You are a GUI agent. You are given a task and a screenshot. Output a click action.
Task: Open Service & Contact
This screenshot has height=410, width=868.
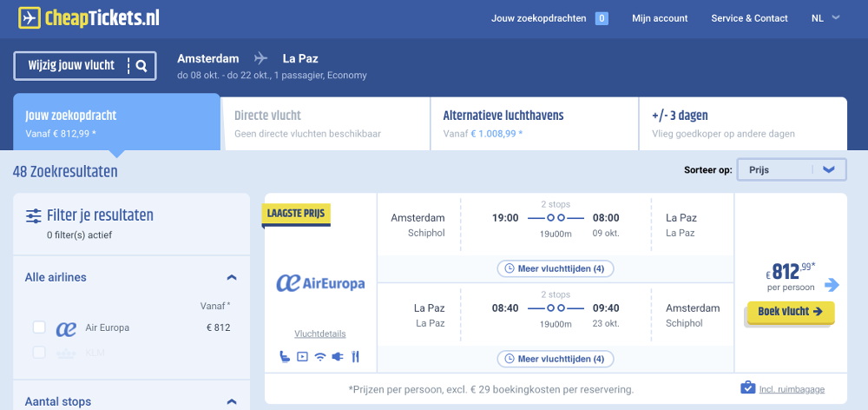tap(750, 18)
